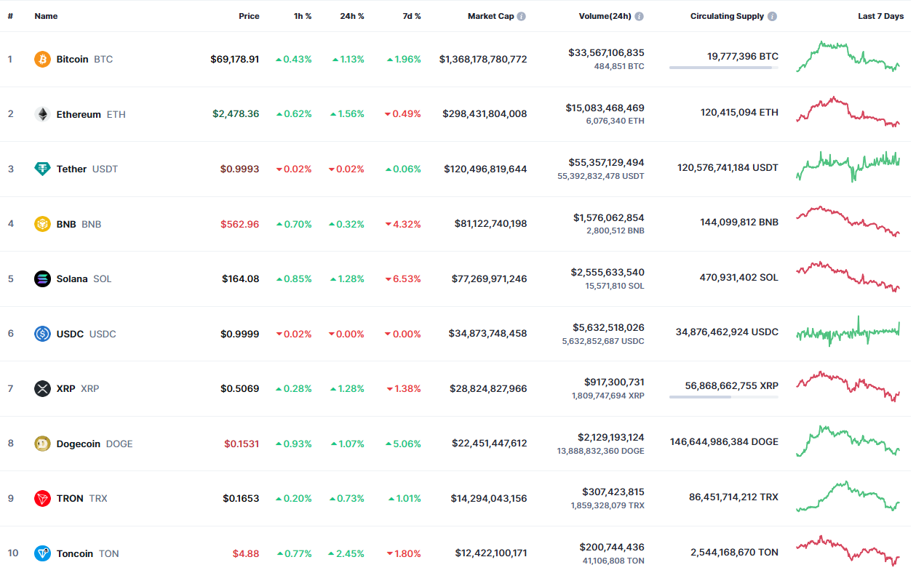
Task: Click Bitcoin circulating supply progress bar
Action: [724, 68]
